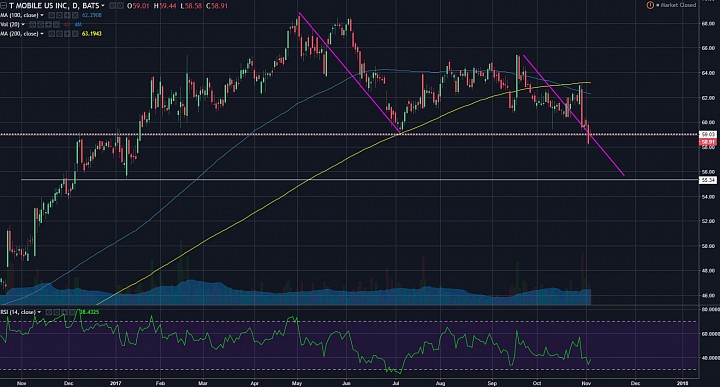Toggle visibility of MA (200, close)

[x=51, y=34]
